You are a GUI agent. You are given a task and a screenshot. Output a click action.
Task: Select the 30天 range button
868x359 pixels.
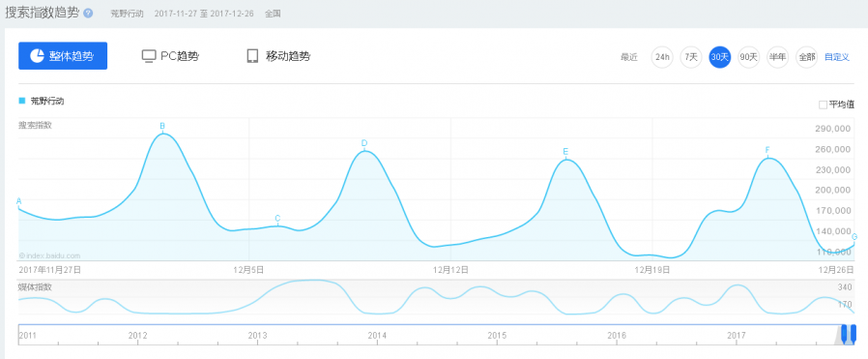(720, 57)
